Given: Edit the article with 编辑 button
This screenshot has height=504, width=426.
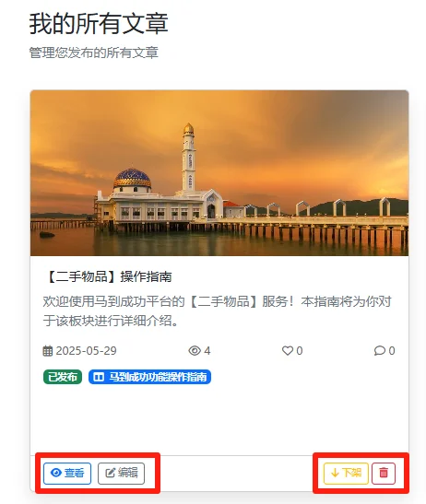Looking at the screenshot, I should (x=122, y=473).
